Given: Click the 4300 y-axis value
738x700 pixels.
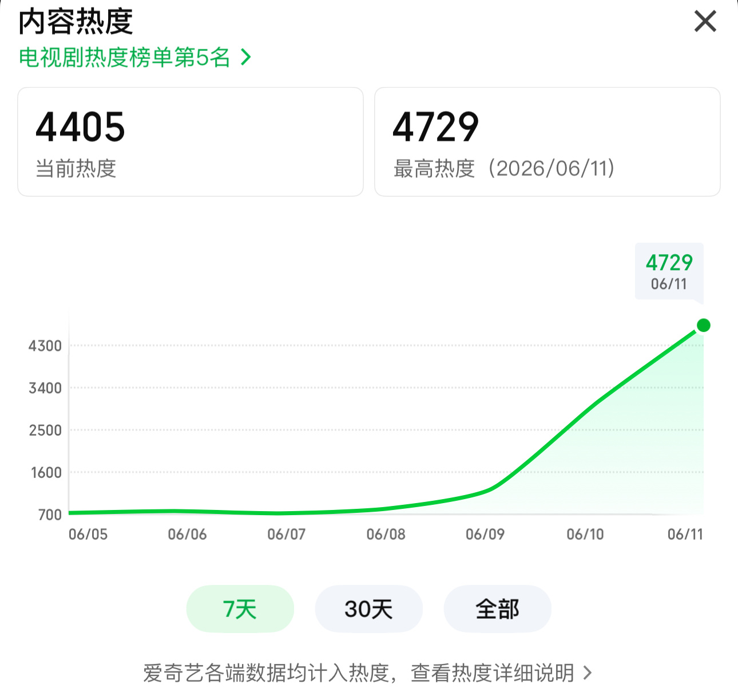Looking at the screenshot, I should (45, 346).
